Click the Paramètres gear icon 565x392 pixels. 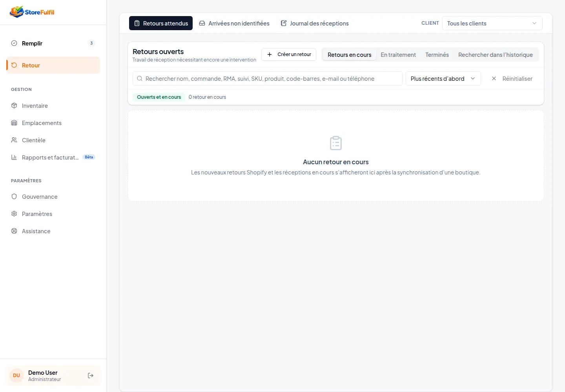coord(14,214)
